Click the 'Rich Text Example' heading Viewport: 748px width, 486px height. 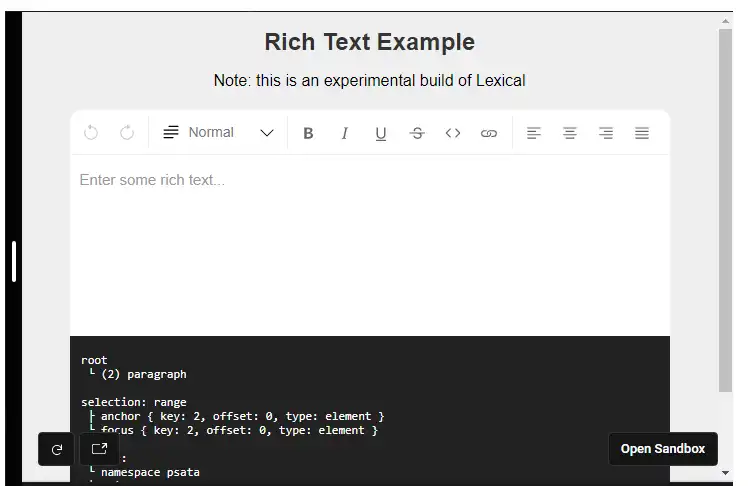point(370,42)
